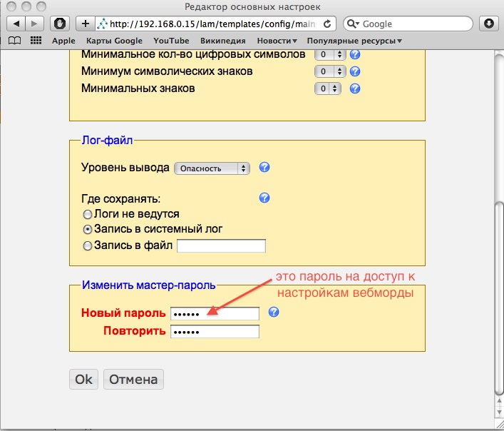Click the browser back arrow button
Screen dimensions: 504x431
(x=16, y=24)
